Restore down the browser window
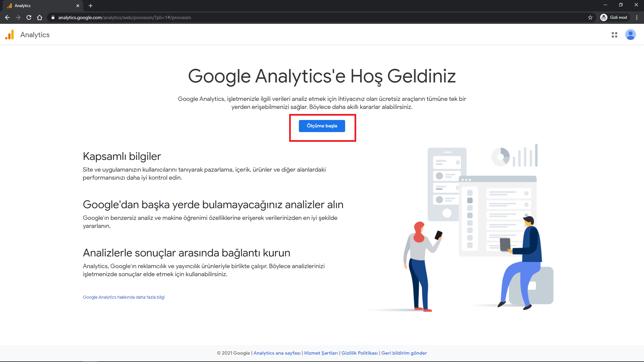Image resolution: width=644 pixels, height=362 pixels. click(x=621, y=5)
